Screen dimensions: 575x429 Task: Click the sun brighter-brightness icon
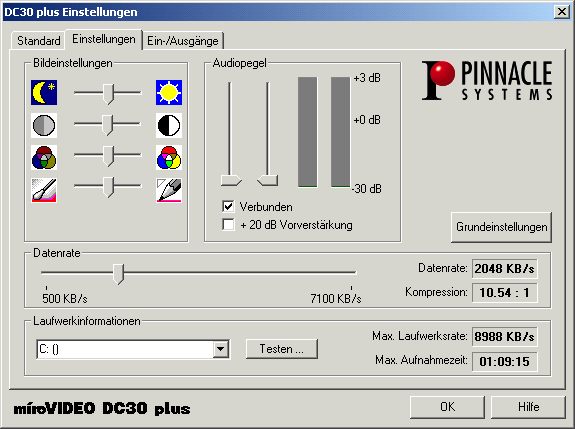[169, 92]
